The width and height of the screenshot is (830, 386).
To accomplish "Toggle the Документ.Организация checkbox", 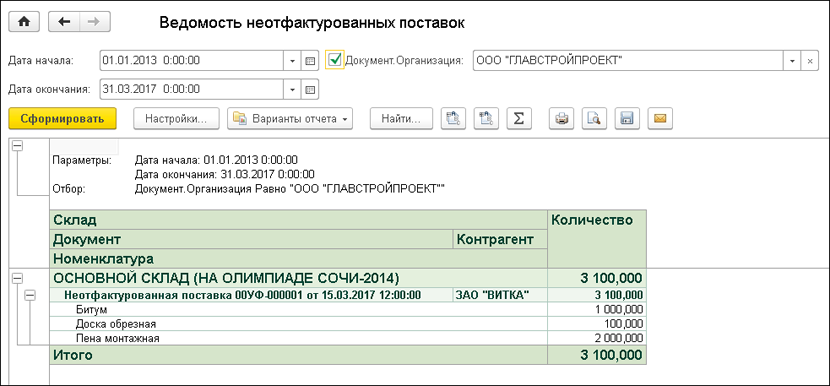I will 335,60.
